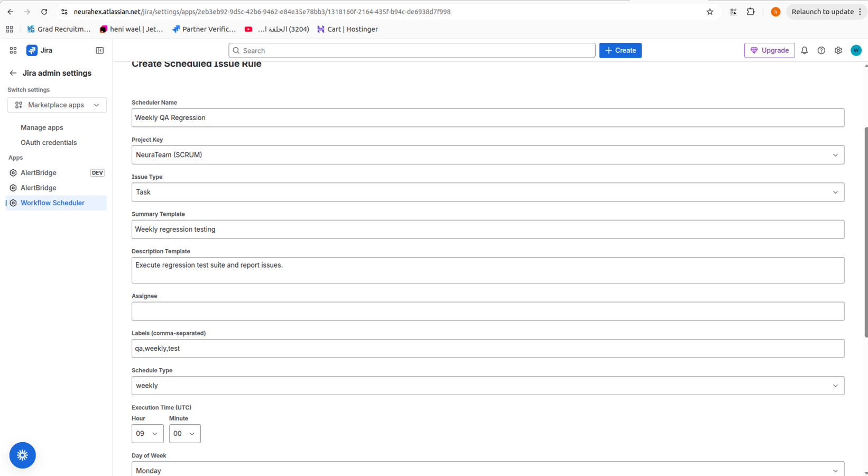Open Manage apps in sidebar
Screen dimensions: 868x476
point(42,127)
